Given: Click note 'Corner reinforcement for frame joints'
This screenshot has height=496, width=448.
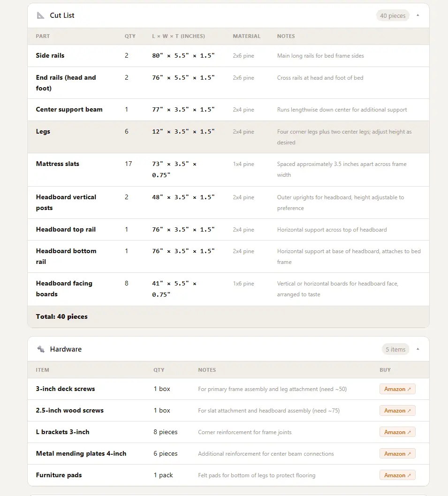Looking at the screenshot, I should tap(245, 432).
